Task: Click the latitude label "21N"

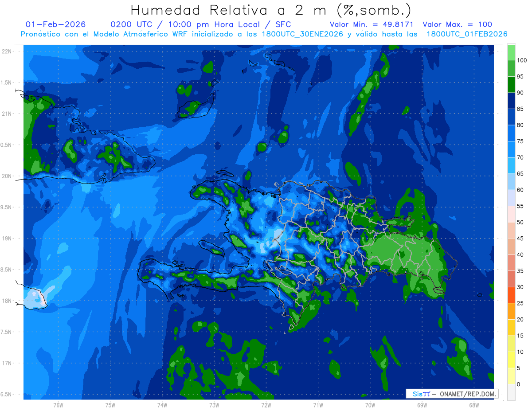Action: tap(7, 114)
